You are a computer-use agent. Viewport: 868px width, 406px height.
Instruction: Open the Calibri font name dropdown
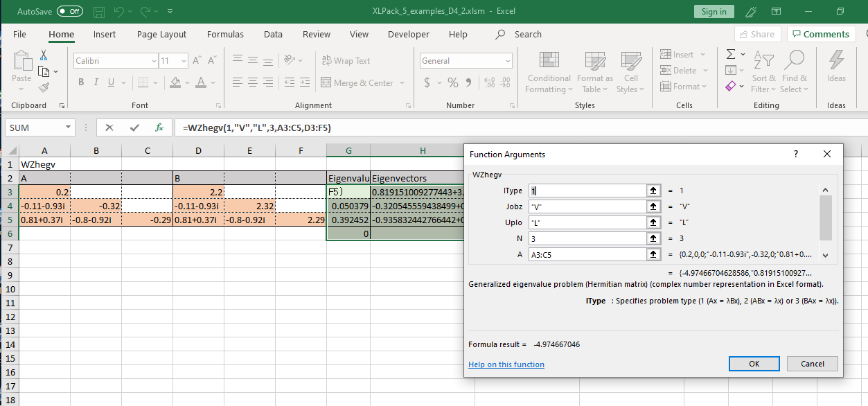(x=153, y=61)
